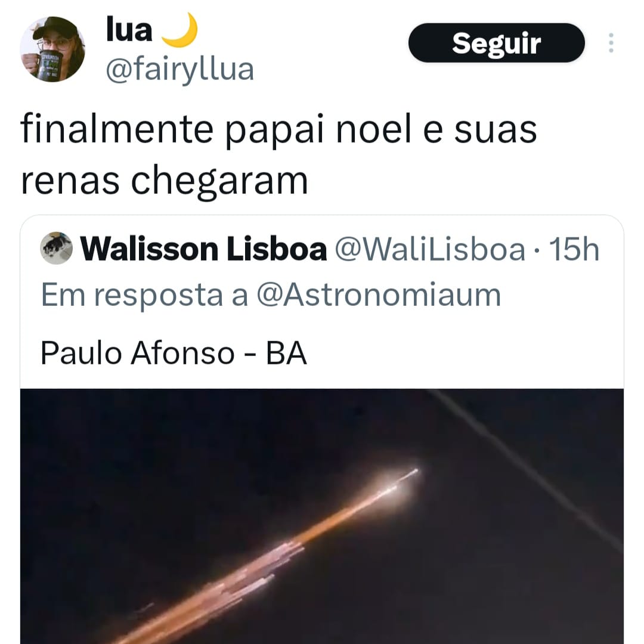Open the 15h timestamp

point(574,249)
